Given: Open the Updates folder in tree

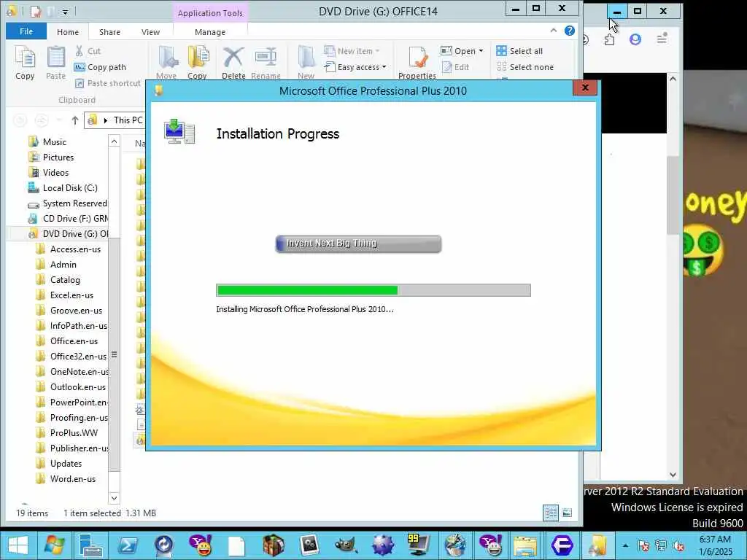Looking at the screenshot, I should click(x=66, y=463).
